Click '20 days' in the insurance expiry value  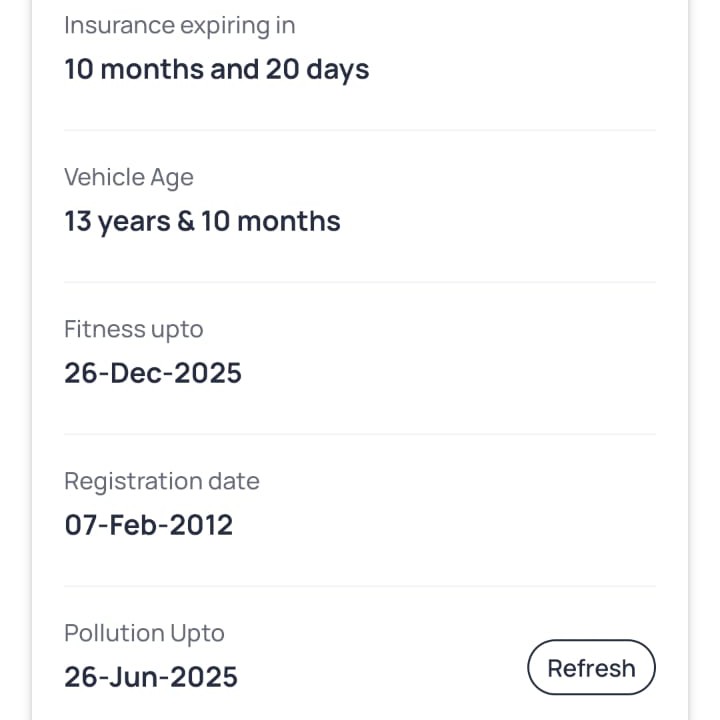pos(317,70)
